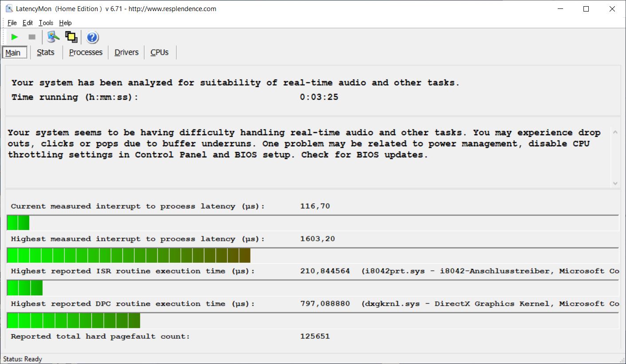Open the File menu
Screen dimensions: 626x364
pos(12,23)
